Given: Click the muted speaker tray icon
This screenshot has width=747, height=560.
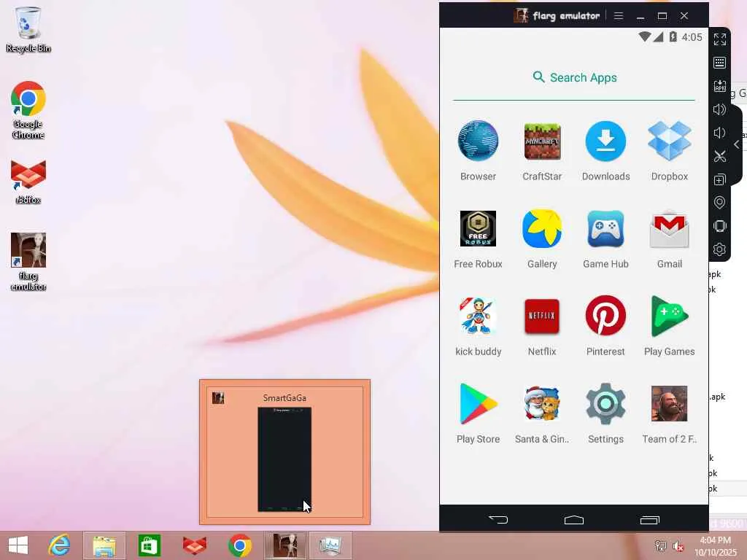Looking at the screenshot, I should [x=678, y=546].
